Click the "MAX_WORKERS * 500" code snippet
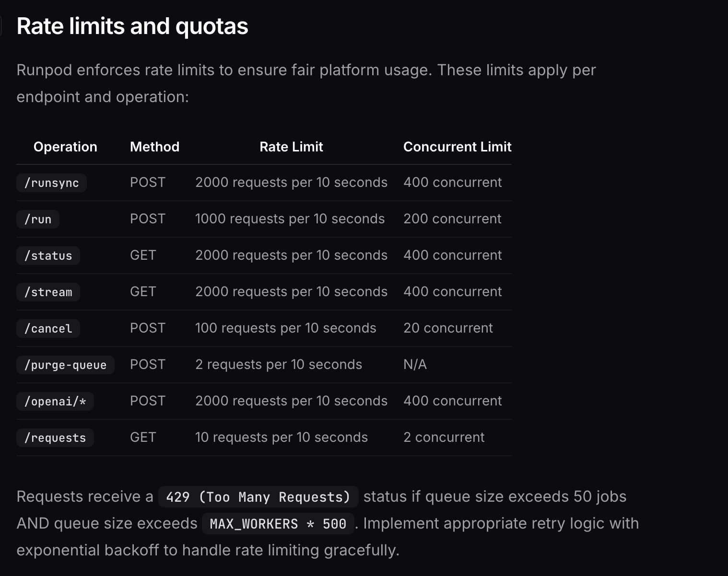This screenshot has width=728, height=576. tap(278, 524)
